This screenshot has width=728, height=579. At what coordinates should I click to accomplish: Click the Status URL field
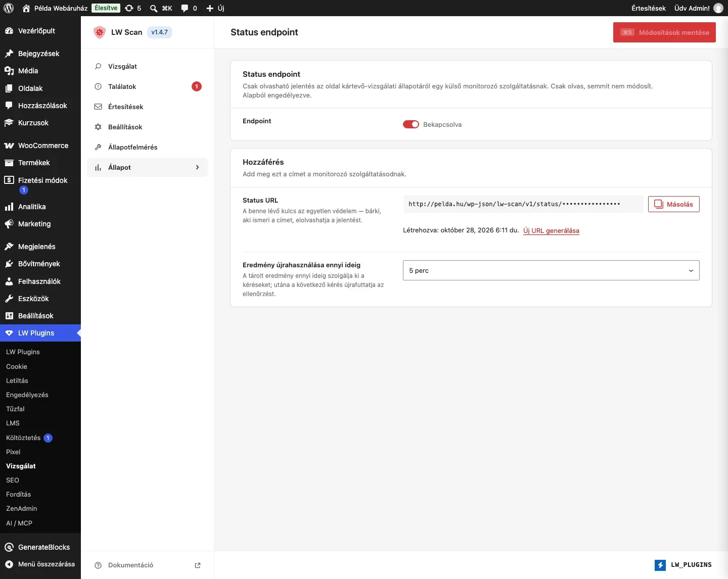(523, 204)
